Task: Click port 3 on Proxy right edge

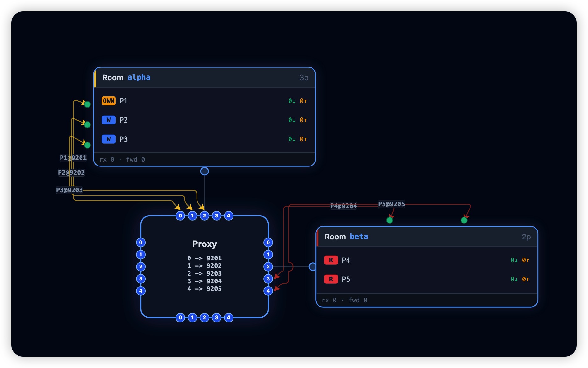Action: [x=268, y=279]
